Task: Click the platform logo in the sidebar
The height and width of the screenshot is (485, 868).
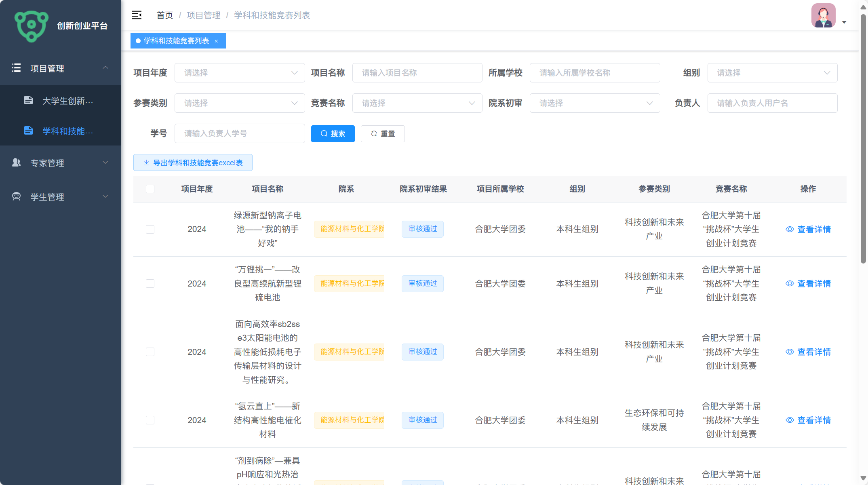Action: click(32, 26)
